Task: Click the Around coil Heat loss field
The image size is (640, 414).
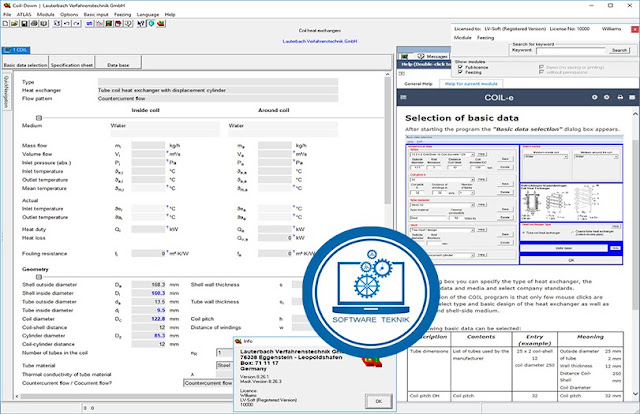Action: coord(275,238)
